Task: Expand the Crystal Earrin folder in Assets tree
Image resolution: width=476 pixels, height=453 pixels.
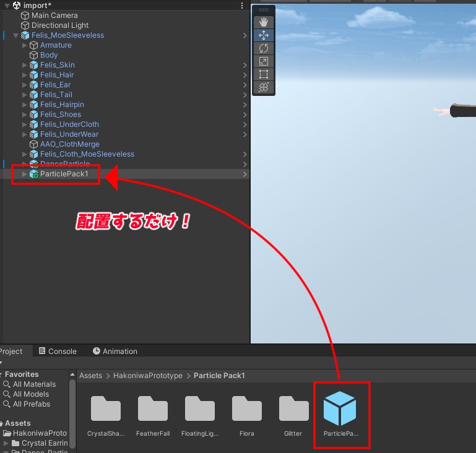Action: point(6,443)
